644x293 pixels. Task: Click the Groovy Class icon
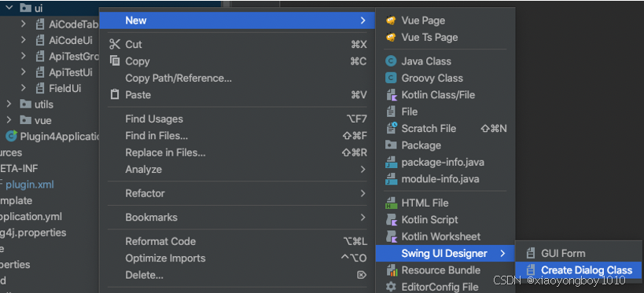coord(391,78)
